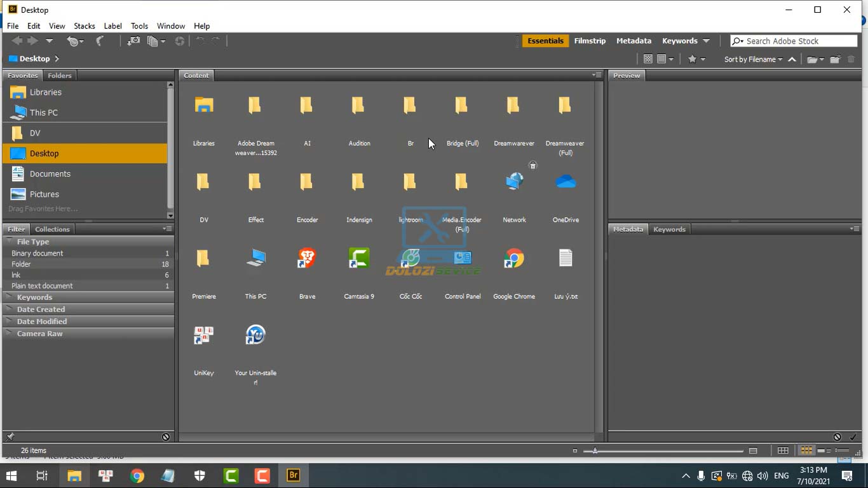Open the Sort by Filename dropdown
This screenshot has height=488, width=868.
click(753, 59)
